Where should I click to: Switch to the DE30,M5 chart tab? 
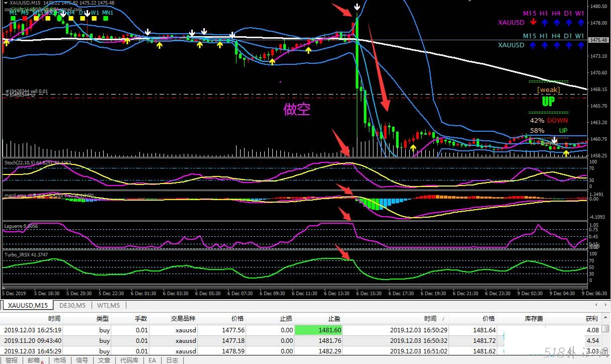point(72,305)
